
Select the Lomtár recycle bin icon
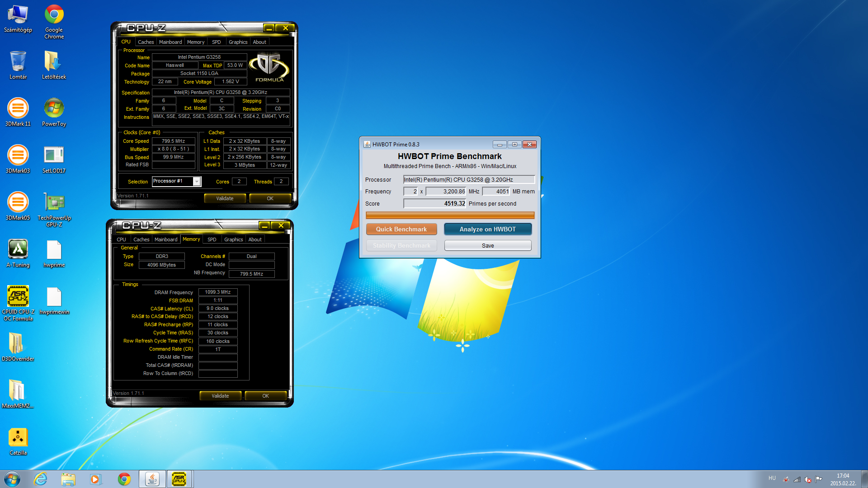point(18,65)
